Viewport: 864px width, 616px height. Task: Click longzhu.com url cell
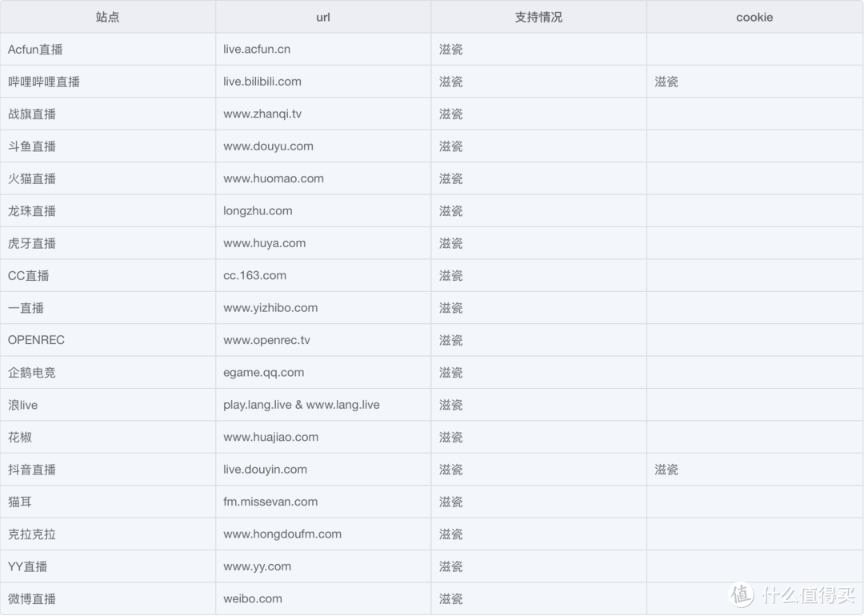[x=323, y=211]
